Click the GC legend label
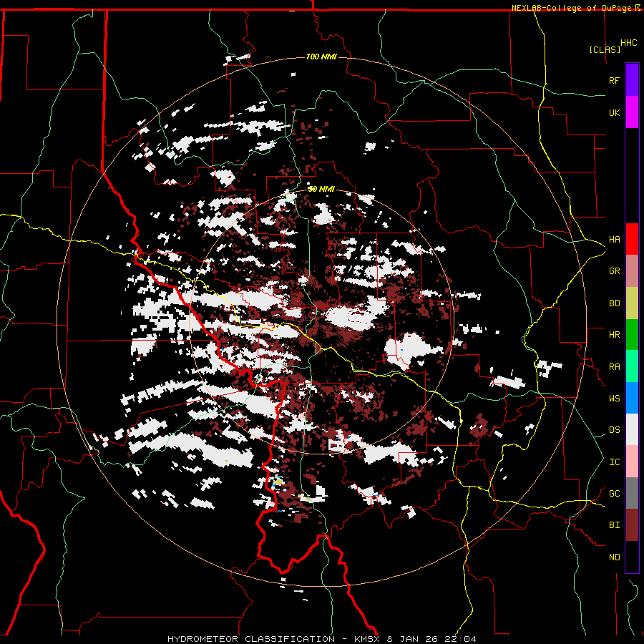 [x=614, y=494]
